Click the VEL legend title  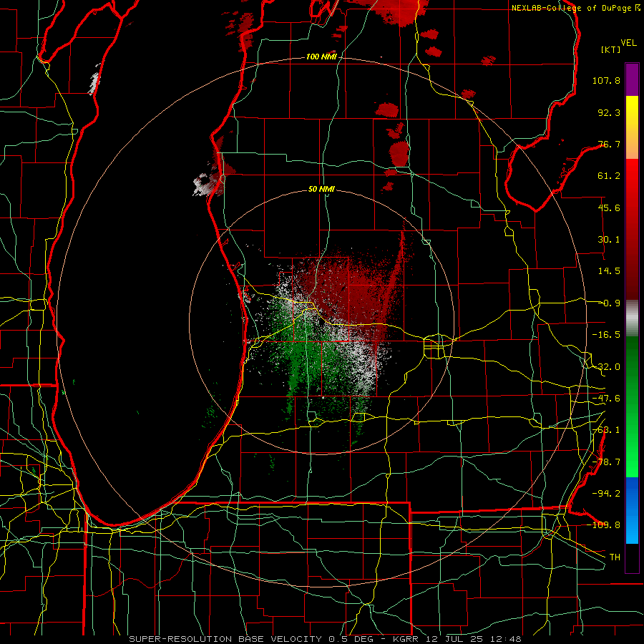tap(628, 43)
